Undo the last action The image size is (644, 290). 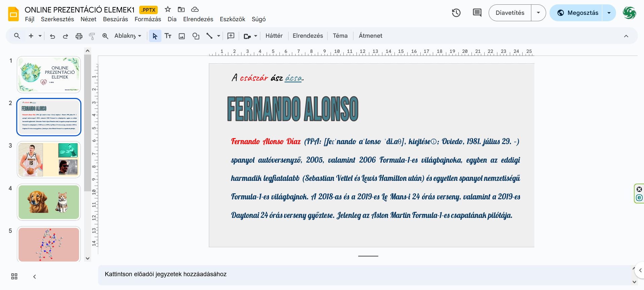[52, 36]
